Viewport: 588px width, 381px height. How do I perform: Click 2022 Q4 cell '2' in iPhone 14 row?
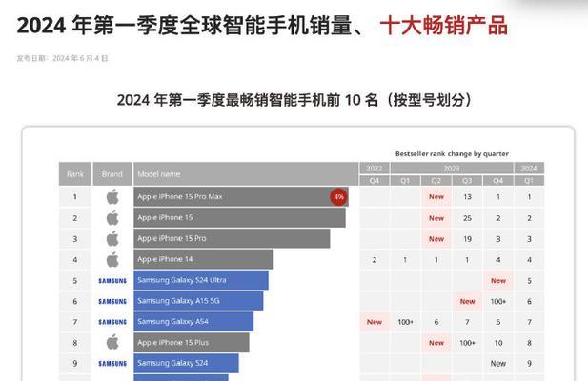375,260
